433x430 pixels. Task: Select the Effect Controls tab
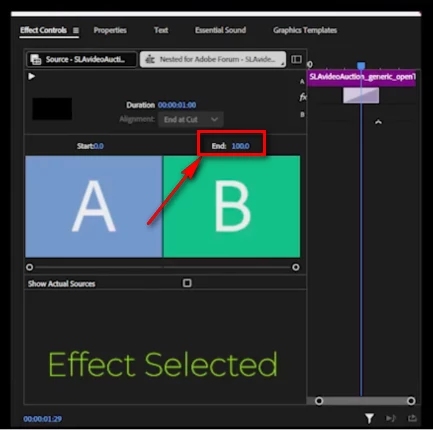pos(43,30)
